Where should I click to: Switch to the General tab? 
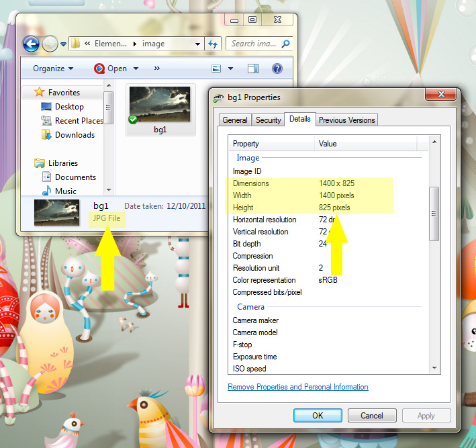[235, 120]
